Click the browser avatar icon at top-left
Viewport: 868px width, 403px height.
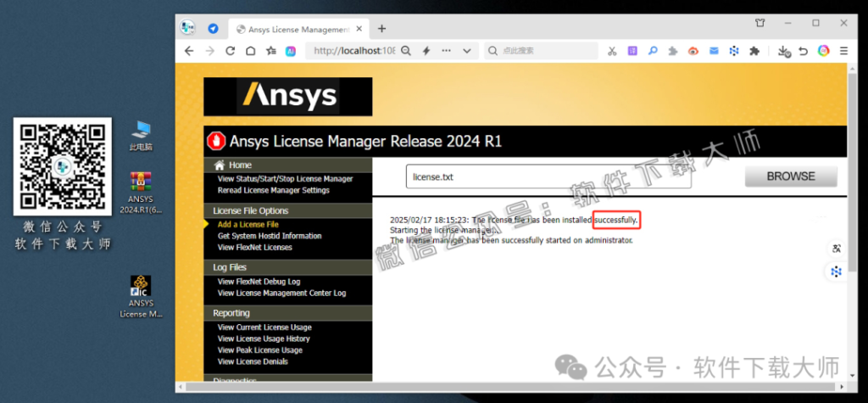187,27
